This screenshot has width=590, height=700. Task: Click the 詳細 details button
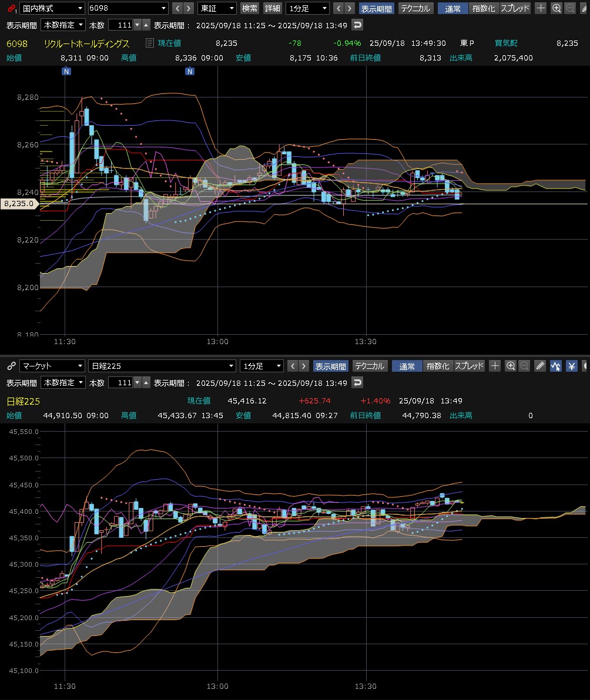[x=273, y=8]
